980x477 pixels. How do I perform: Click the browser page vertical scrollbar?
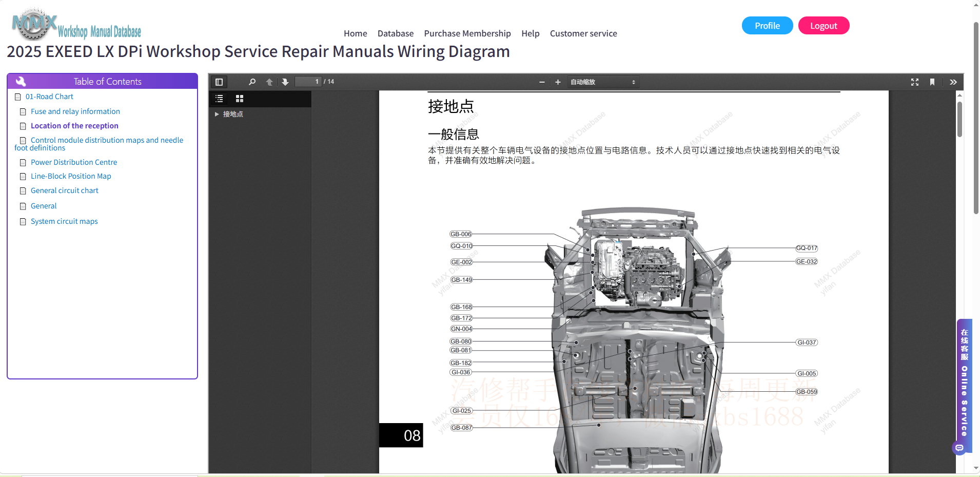click(x=976, y=118)
